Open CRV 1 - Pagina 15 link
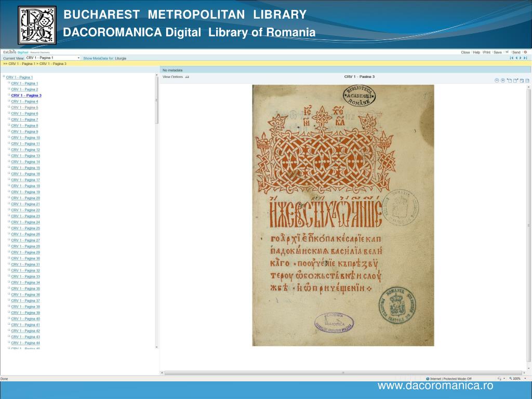The height and width of the screenshot is (399, 532). click(25, 168)
